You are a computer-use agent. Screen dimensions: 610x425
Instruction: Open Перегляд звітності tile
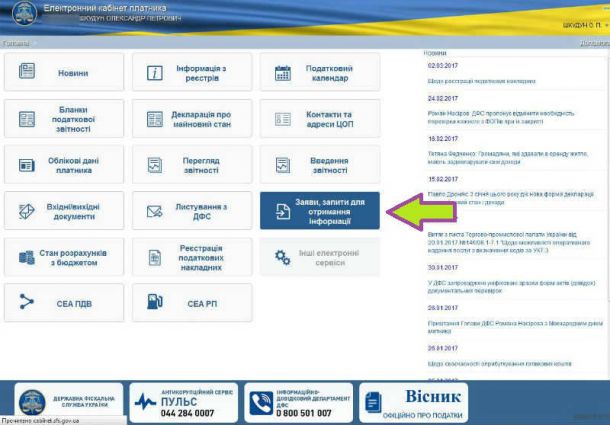click(x=192, y=165)
